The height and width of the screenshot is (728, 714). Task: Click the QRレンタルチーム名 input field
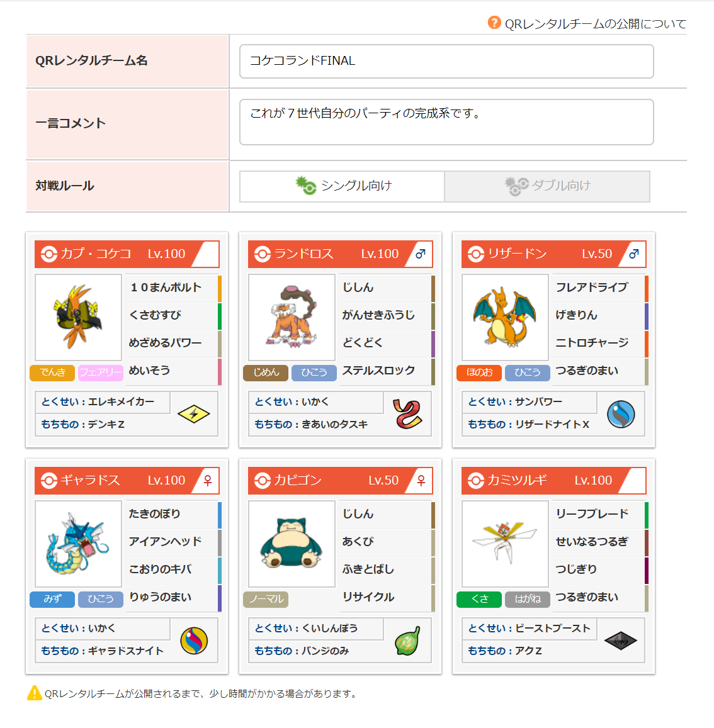pyautogui.click(x=446, y=61)
